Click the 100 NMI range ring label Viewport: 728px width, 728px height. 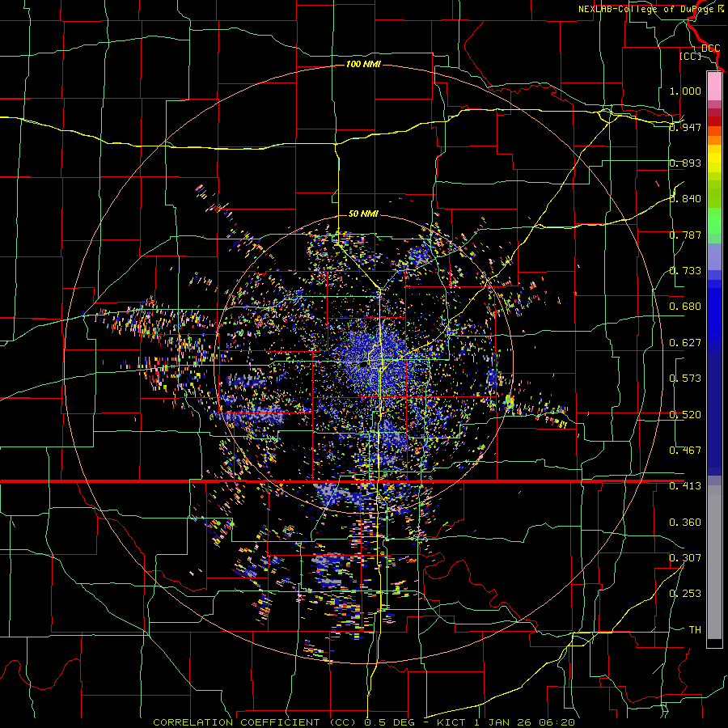click(x=363, y=64)
